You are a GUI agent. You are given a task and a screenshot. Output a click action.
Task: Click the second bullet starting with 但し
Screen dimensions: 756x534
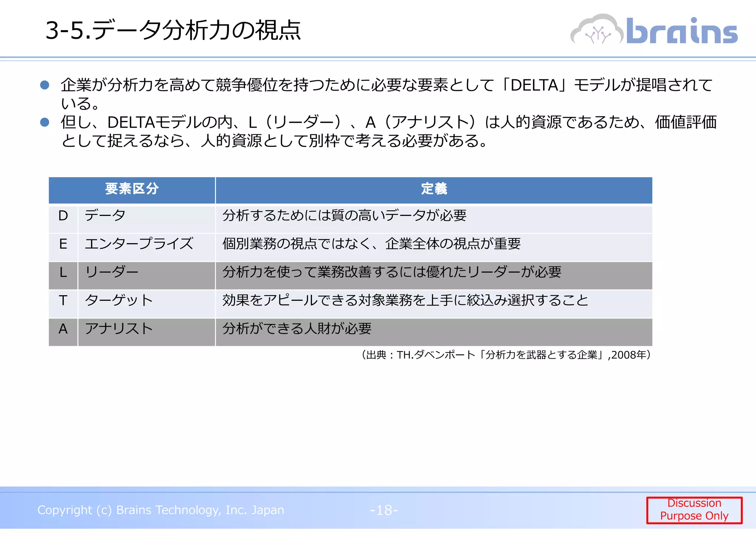tap(388, 131)
